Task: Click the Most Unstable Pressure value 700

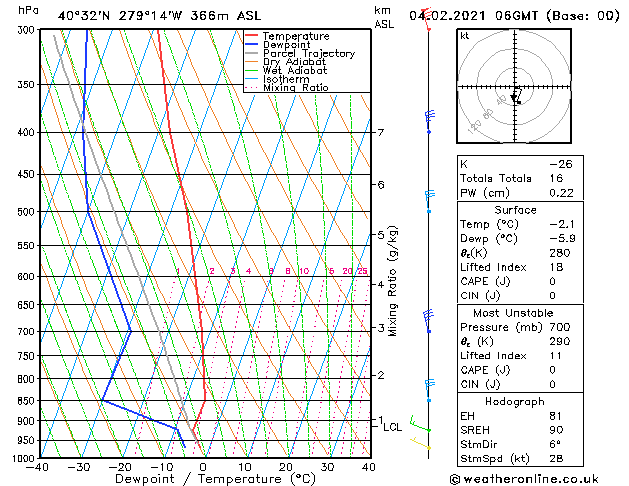Action: [x=560, y=327]
